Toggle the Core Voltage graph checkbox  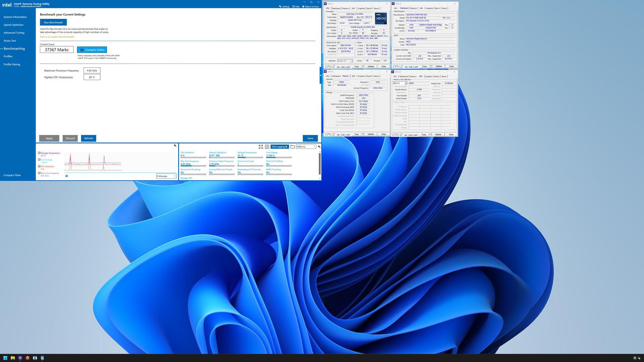click(x=39, y=160)
